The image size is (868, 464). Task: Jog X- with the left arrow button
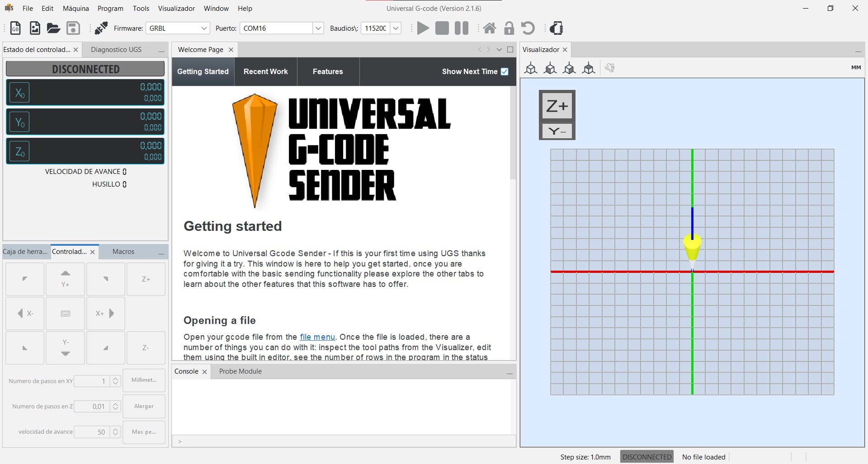[x=25, y=314]
